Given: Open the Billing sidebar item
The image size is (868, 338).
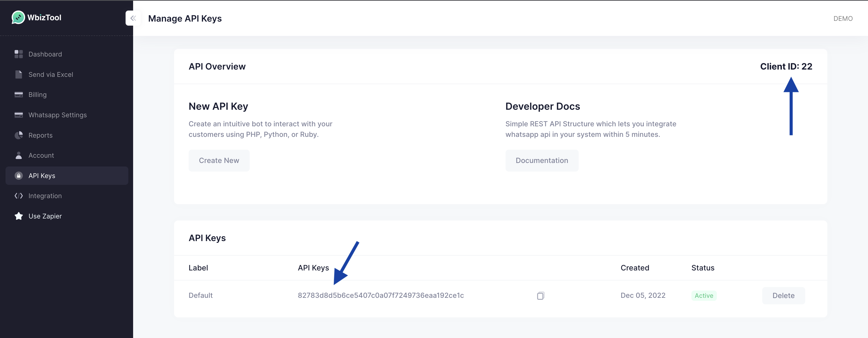Looking at the screenshot, I should point(37,95).
